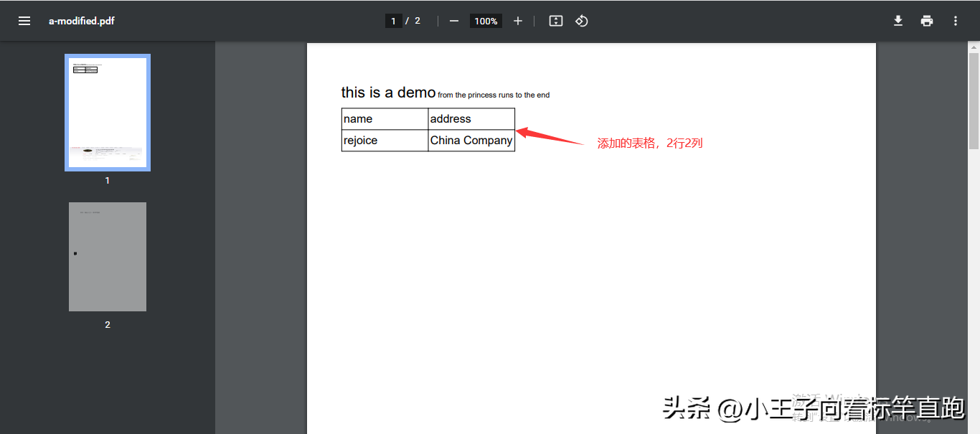Select page 1 thumbnail
The image size is (980, 434).
click(108, 113)
